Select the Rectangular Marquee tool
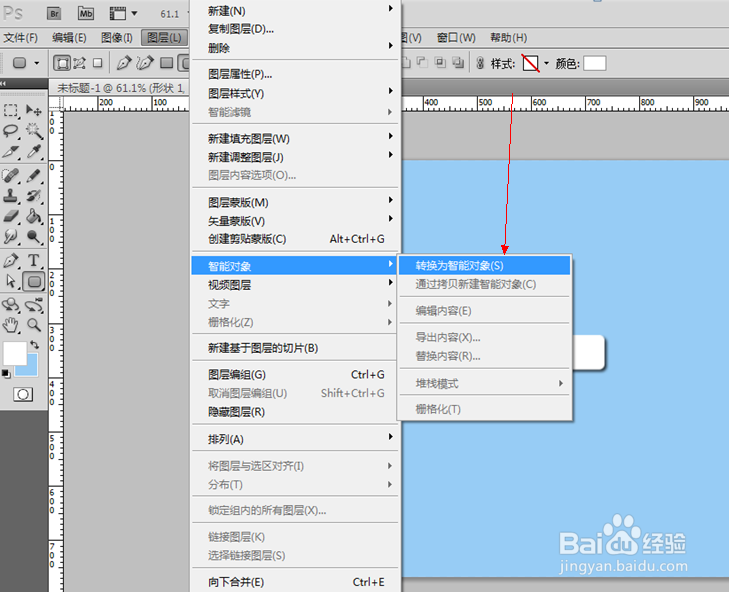Image resolution: width=729 pixels, height=592 pixels. click(10, 110)
